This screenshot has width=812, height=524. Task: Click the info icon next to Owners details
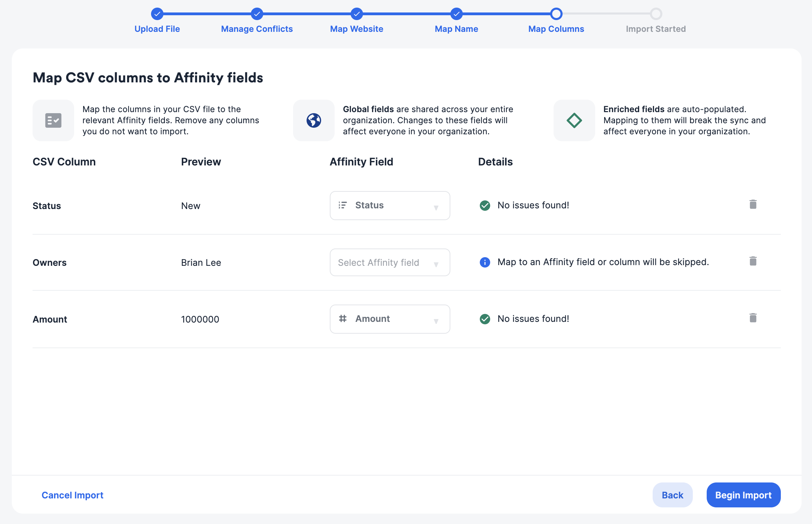tap(485, 262)
